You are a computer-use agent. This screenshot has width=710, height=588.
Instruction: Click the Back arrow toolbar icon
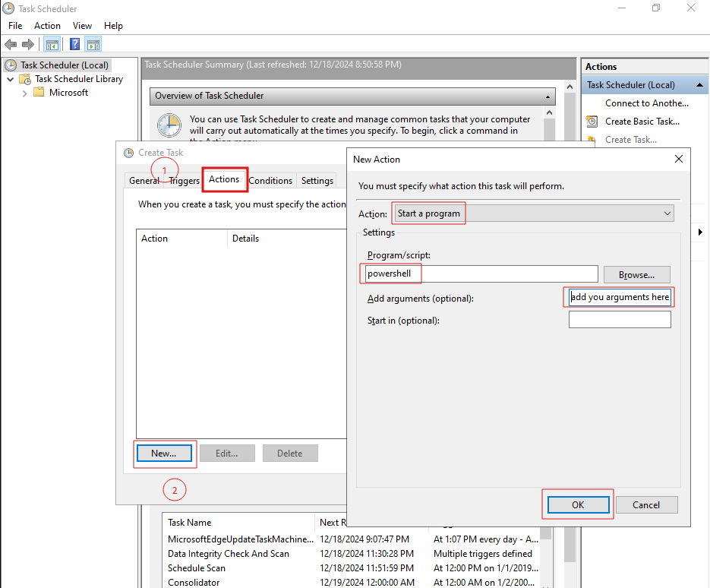point(11,45)
